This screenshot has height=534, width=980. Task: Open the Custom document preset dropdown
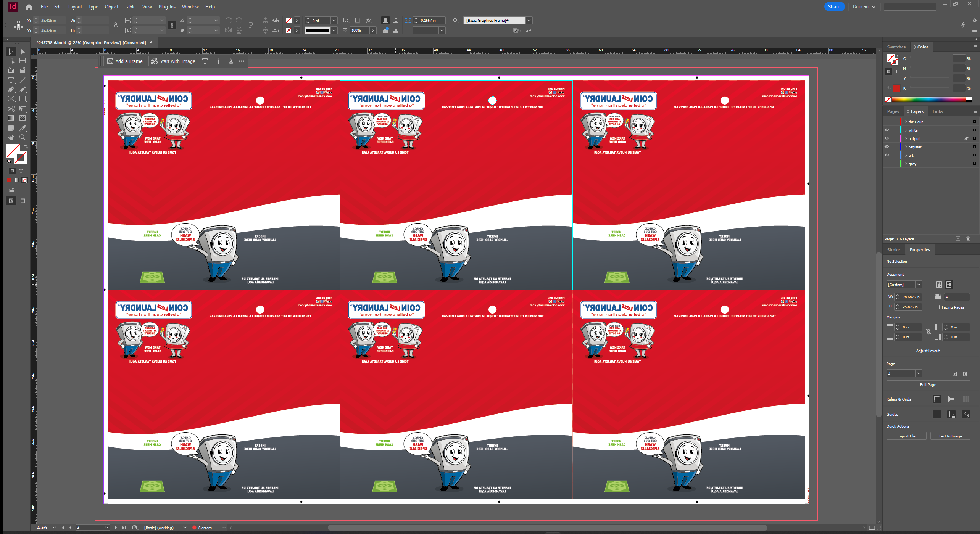pos(919,285)
